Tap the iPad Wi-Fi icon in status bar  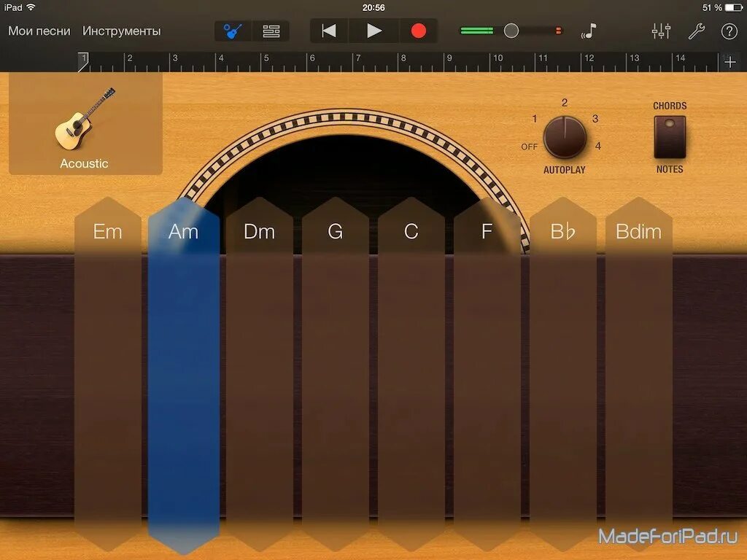(30, 7)
